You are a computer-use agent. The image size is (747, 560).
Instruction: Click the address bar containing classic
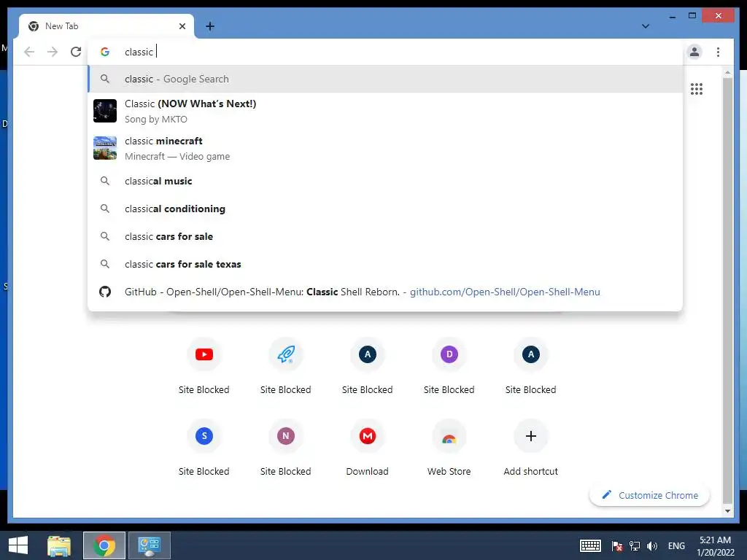point(385,52)
